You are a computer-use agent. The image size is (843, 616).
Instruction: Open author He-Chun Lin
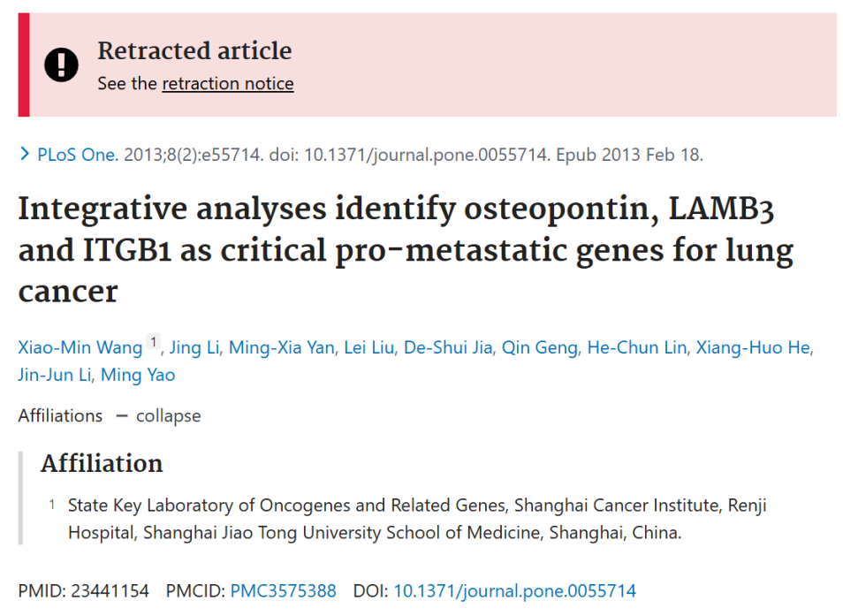tap(636, 348)
